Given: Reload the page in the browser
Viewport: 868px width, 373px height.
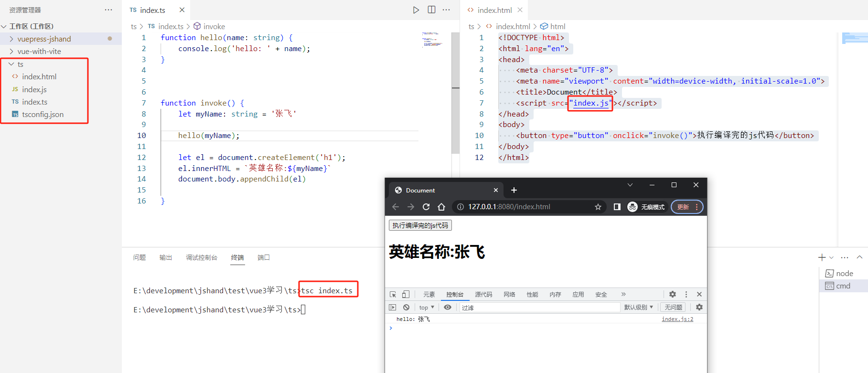Looking at the screenshot, I should pos(426,207).
